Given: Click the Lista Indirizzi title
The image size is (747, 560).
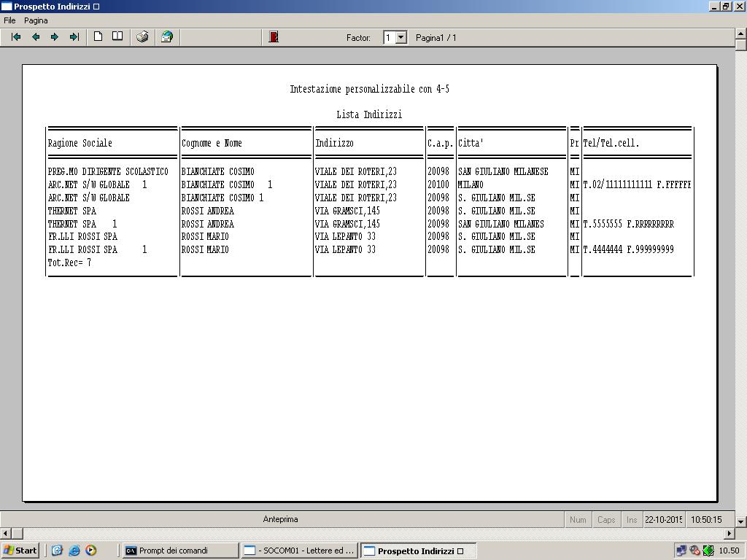Looking at the screenshot, I should tap(369, 114).
